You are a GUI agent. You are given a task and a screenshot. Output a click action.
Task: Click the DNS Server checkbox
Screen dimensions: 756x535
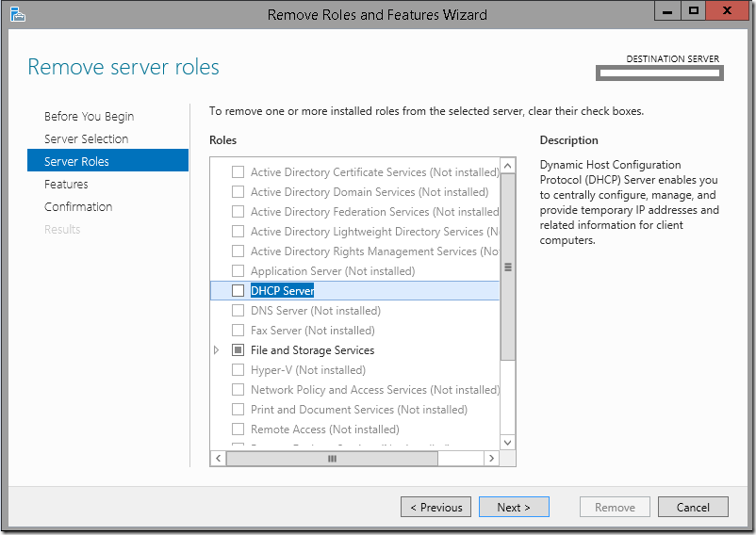[x=238, y=310]
